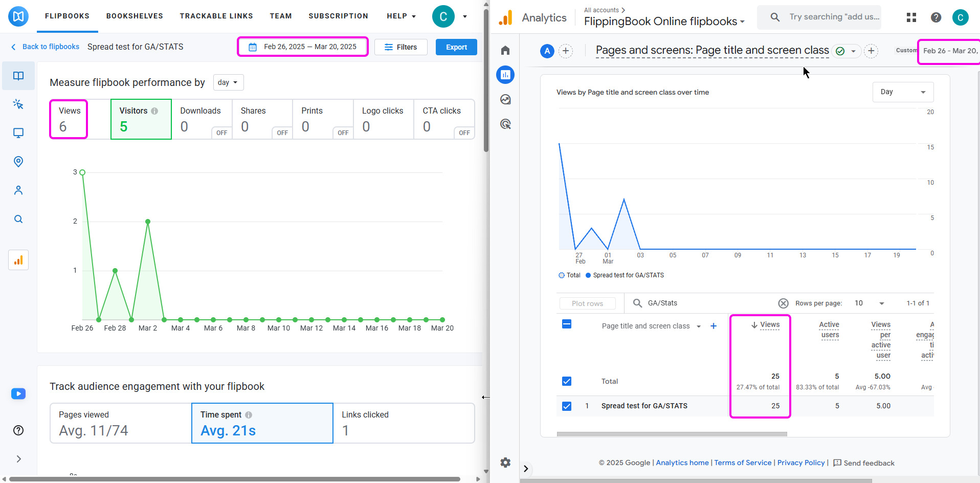The height and width of the screenshot is (483, 980).
Task: Click the blue video play icon in sidebar
Action: (18, 393)
